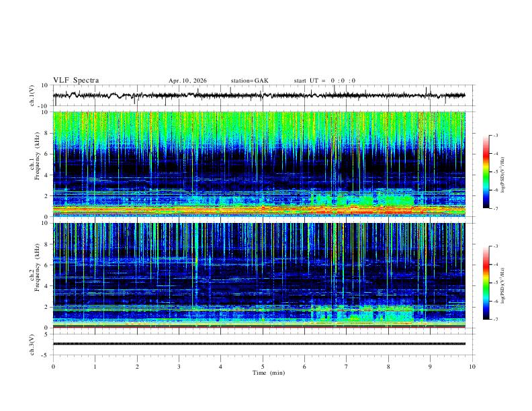The image size is (532, 411).
Task: Click the ch.1 spectrogram color scale bar
Action: point(486,172)
